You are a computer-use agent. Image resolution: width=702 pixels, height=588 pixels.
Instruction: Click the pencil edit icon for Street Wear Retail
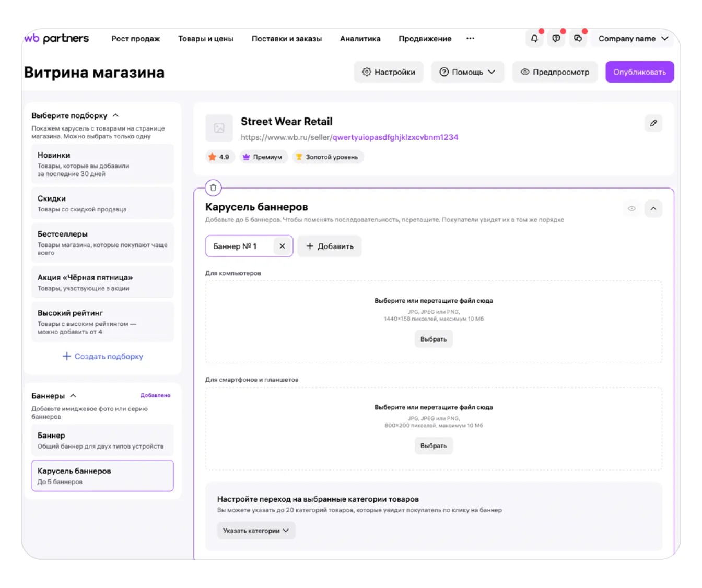[x=653, y=123]
